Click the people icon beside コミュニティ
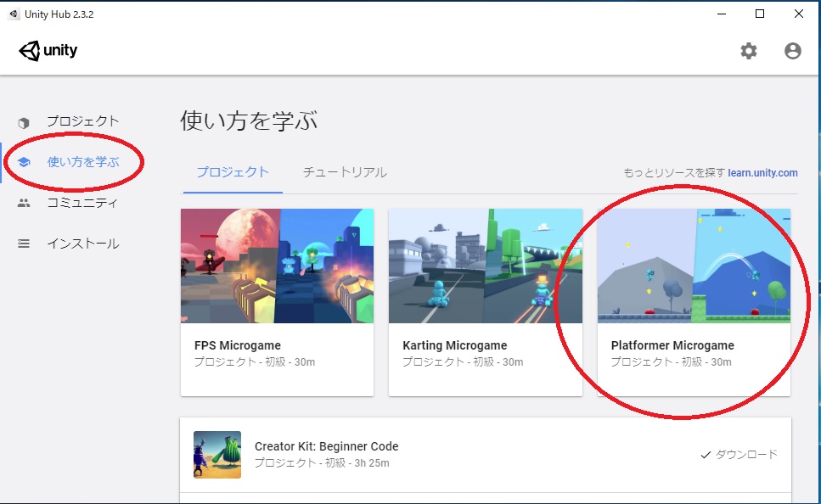 click(x=24, y=203)
